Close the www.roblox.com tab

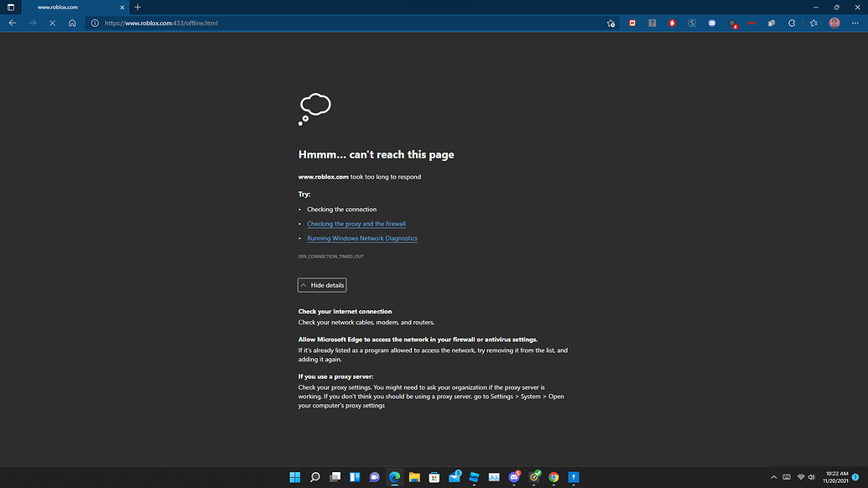[x=122, y=8]
